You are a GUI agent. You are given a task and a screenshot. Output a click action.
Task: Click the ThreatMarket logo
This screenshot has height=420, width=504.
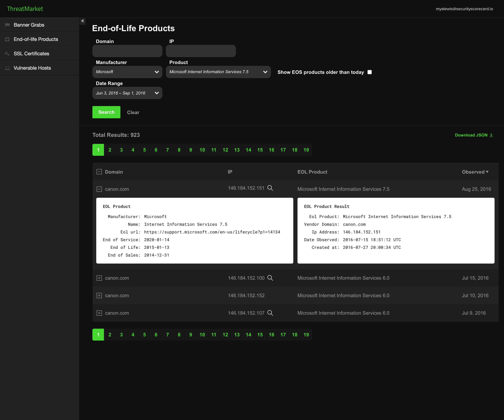[25, 9]
